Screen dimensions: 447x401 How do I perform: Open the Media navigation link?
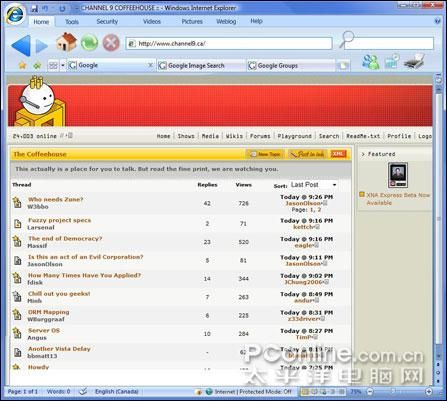coord(210,136)
